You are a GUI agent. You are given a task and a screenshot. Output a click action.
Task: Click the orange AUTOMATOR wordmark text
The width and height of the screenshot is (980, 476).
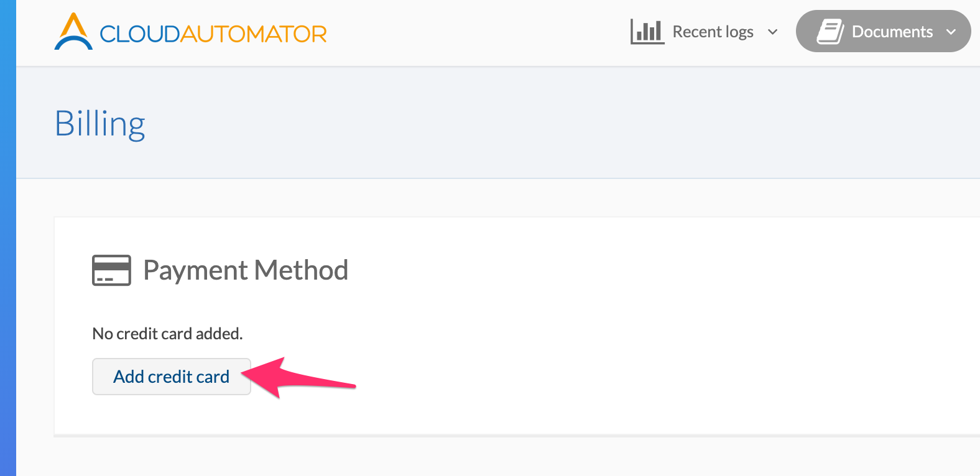pos(254,34)
